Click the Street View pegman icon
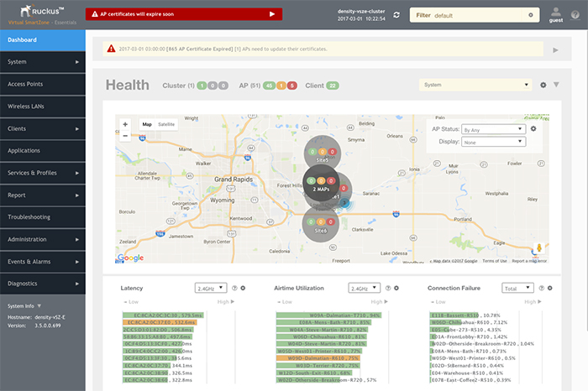The width and height of the screenshot is (588, 391). (x=537, y=249)
